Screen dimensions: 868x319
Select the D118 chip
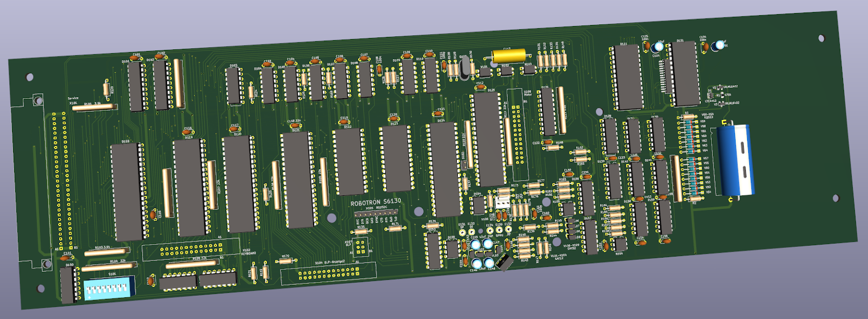pyautogui.click(x=129, y=192)
